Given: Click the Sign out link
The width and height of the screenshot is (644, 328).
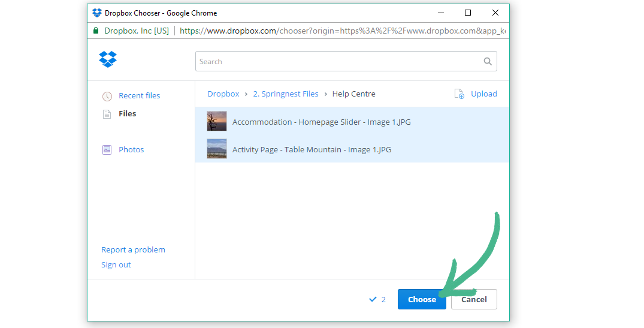Looking at the screenshot, I should coord(116,265).
